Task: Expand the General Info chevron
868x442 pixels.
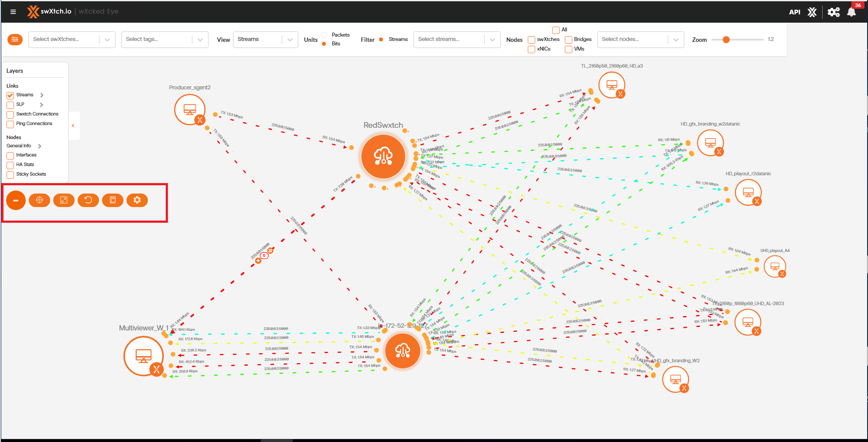Action: [x=40, y=146]
